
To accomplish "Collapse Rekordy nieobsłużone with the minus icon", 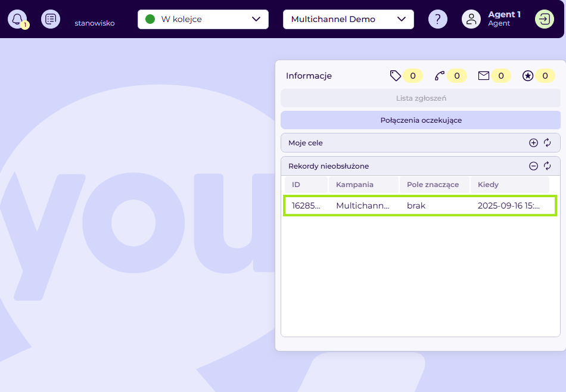I will click(533, 166).
